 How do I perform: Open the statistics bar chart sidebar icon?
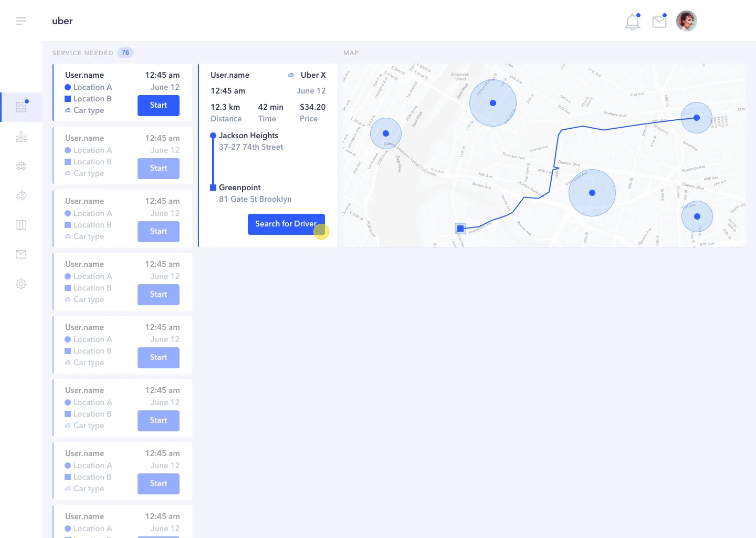(21, 137)
